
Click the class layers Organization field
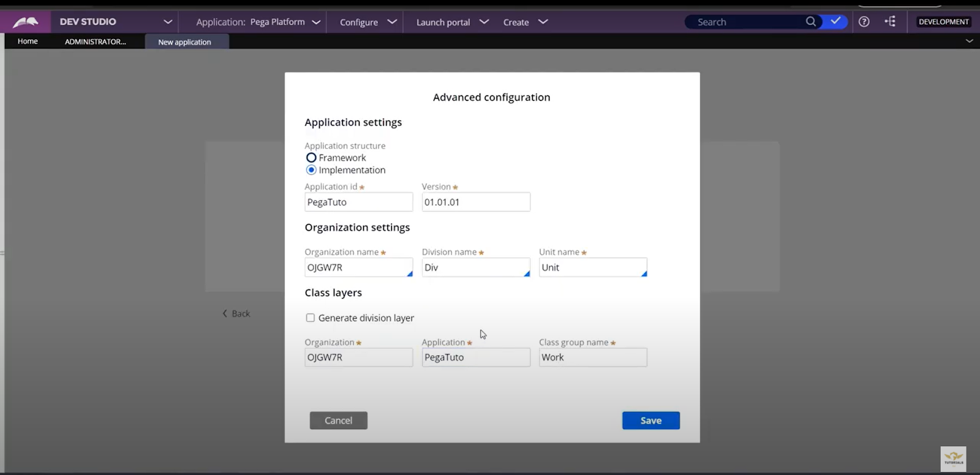click(x=359, y=357)
